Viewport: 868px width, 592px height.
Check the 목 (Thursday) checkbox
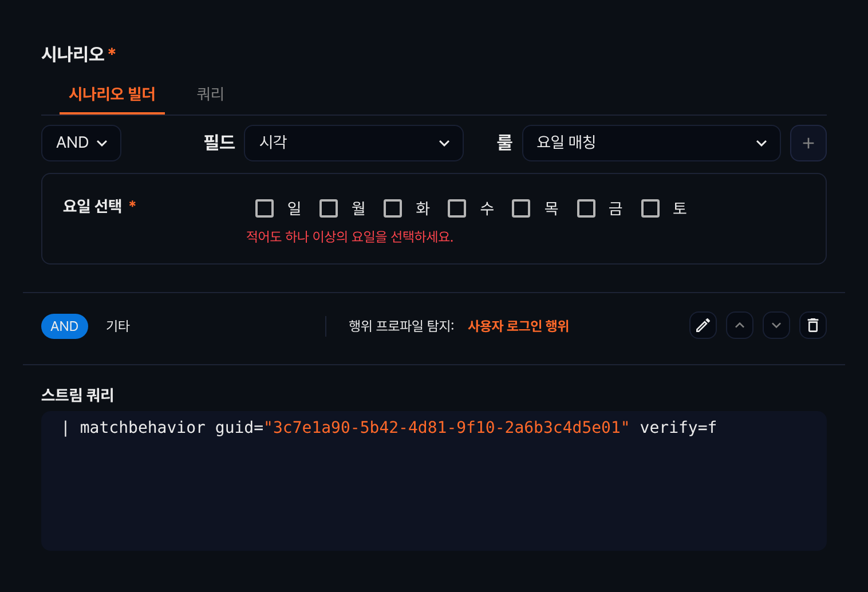[x=521, y=208]
